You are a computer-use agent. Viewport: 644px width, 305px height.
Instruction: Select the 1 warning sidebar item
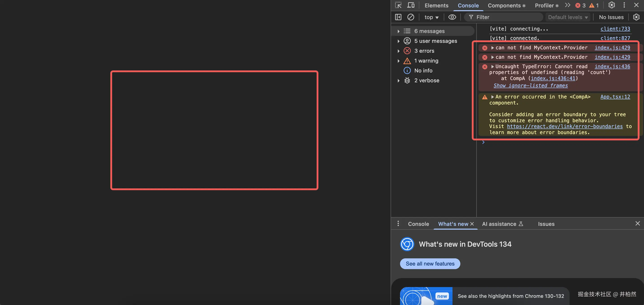426,61
